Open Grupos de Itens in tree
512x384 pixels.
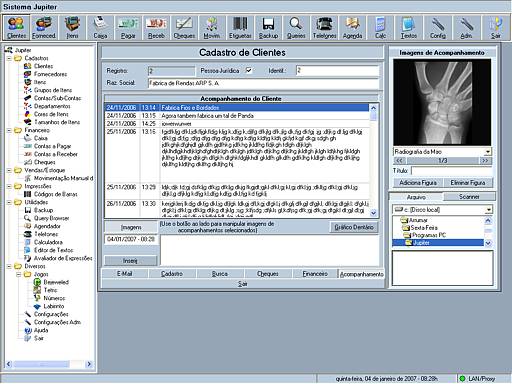(x=53, y=90)
